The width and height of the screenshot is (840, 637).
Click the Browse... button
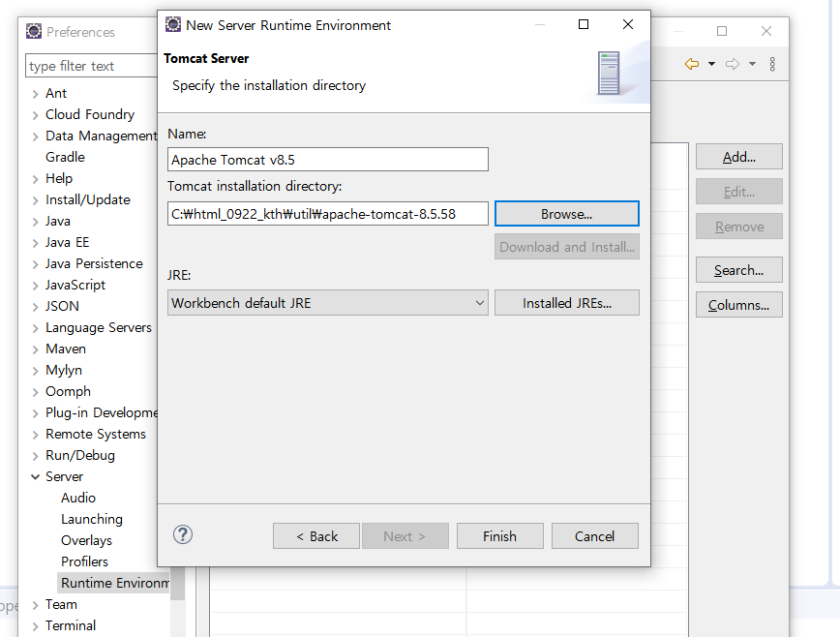(x=567, y=214)
